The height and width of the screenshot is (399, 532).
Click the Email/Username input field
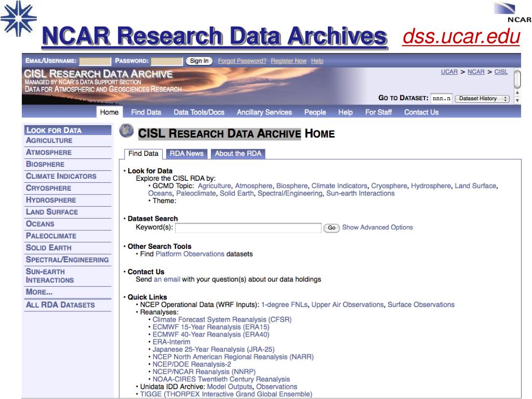[95, 61]
